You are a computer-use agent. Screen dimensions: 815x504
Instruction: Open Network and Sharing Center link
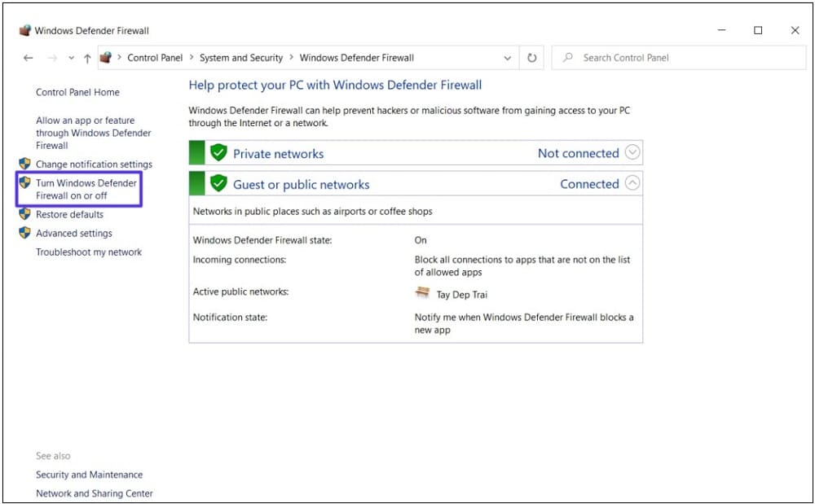tap(94, 493)
